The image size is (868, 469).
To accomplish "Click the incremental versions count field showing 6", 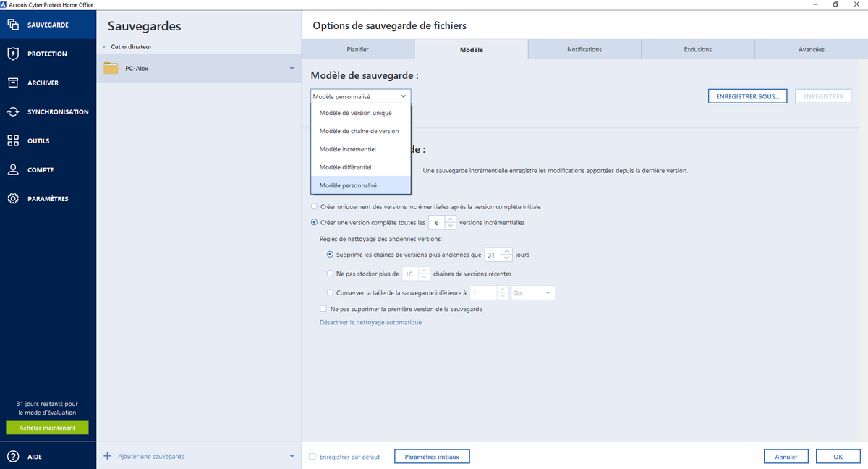I will [438, 223].
